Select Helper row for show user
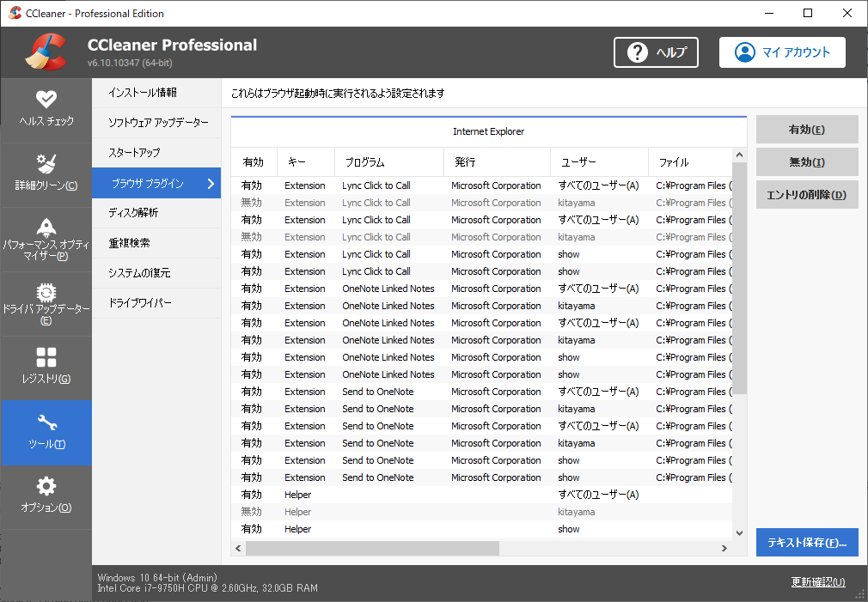 pos(481,528)
